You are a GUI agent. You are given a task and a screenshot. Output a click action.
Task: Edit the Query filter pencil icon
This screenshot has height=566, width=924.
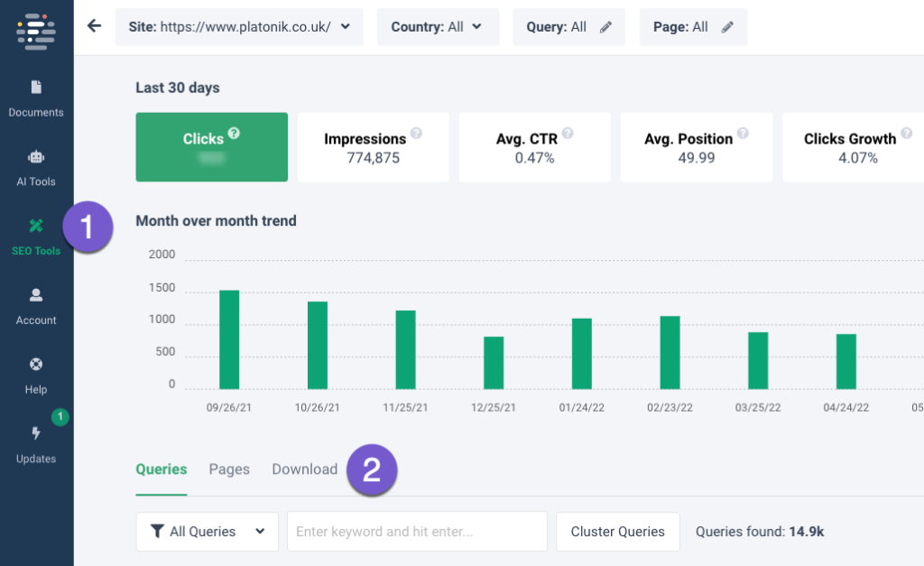[605, 27]
